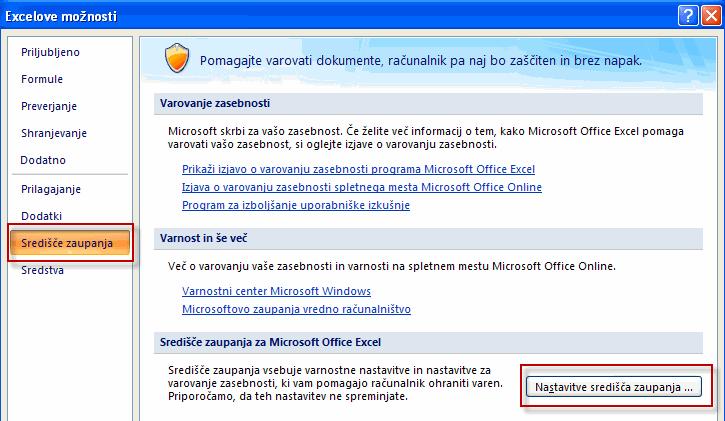Go to the Dodatno category

click(43, 160)
